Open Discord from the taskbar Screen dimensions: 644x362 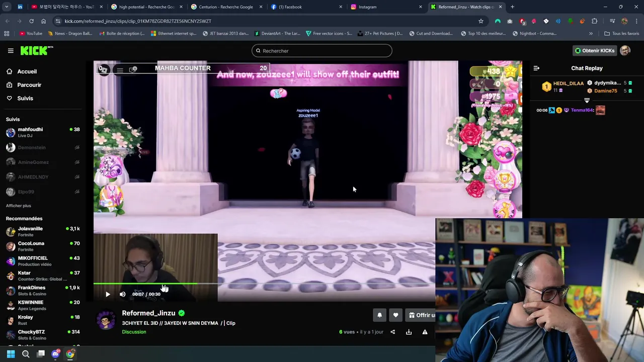(x=55, y=354)
